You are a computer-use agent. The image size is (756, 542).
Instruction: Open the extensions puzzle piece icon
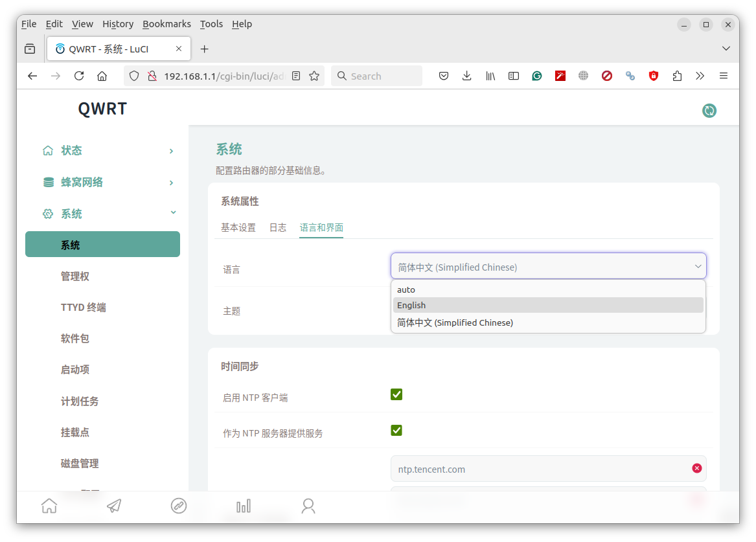677,76
